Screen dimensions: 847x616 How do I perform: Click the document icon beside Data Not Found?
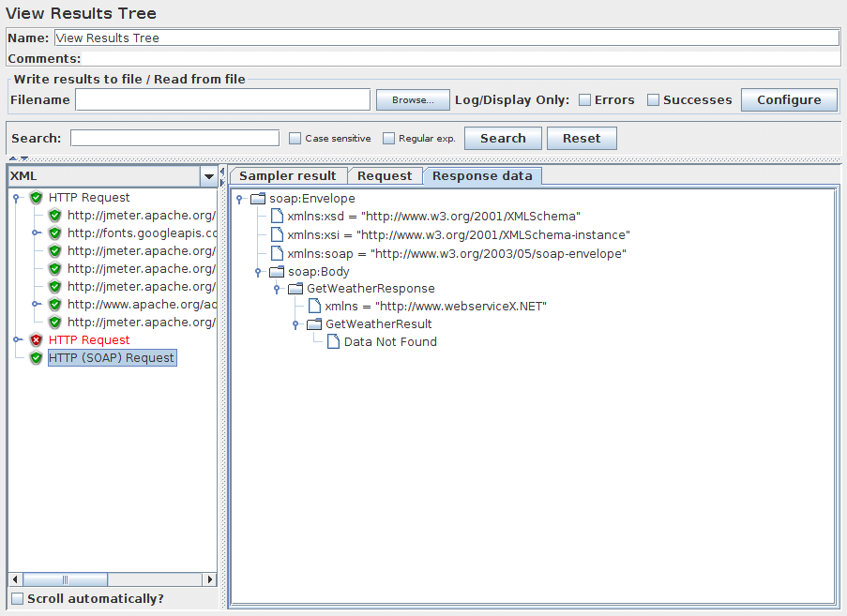coord(332,341)
